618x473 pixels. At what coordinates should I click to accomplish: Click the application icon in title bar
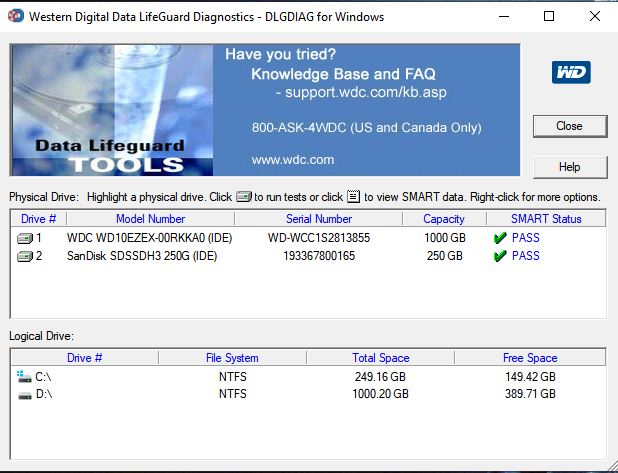tap(15, 17)
